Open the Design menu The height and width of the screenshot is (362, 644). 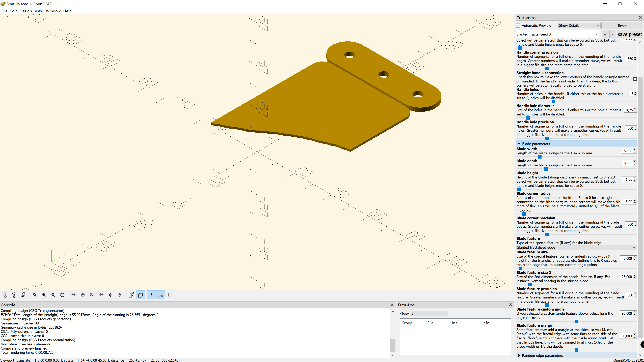(26, 11)
